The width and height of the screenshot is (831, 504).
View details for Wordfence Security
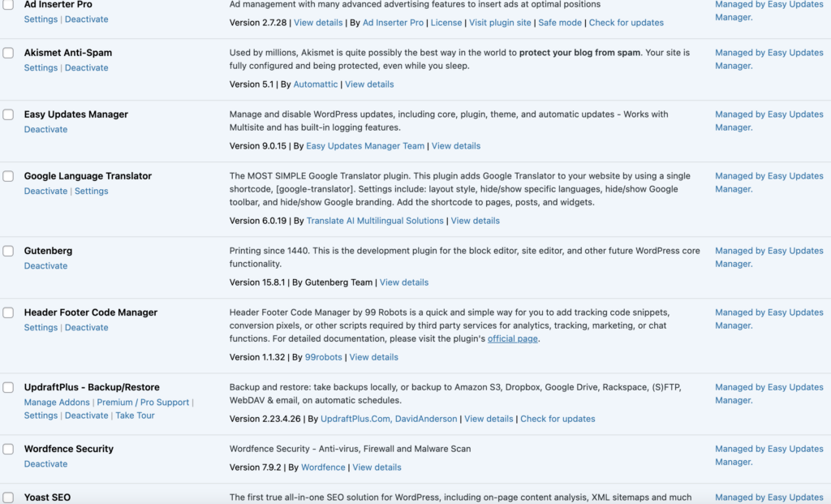point(377,467)
